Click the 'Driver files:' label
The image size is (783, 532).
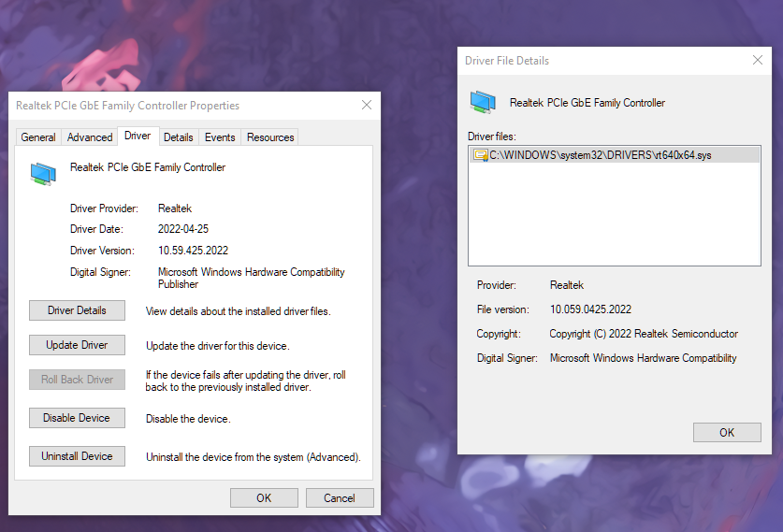492,137
